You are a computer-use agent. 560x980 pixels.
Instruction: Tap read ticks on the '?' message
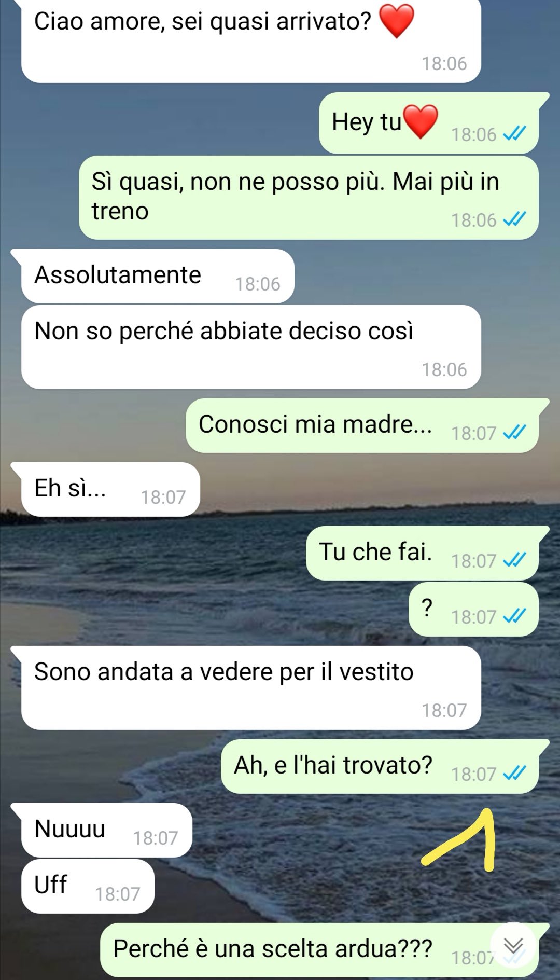[514, 616]
